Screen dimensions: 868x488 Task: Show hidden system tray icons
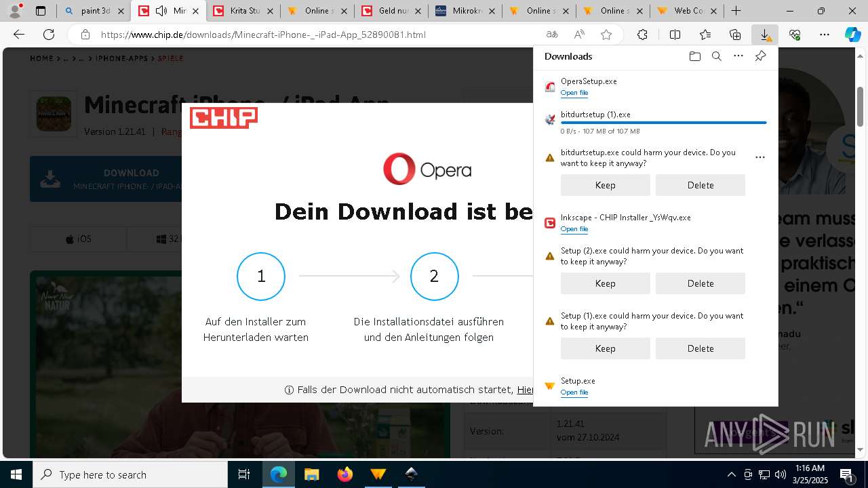click(x=731, y=474)
